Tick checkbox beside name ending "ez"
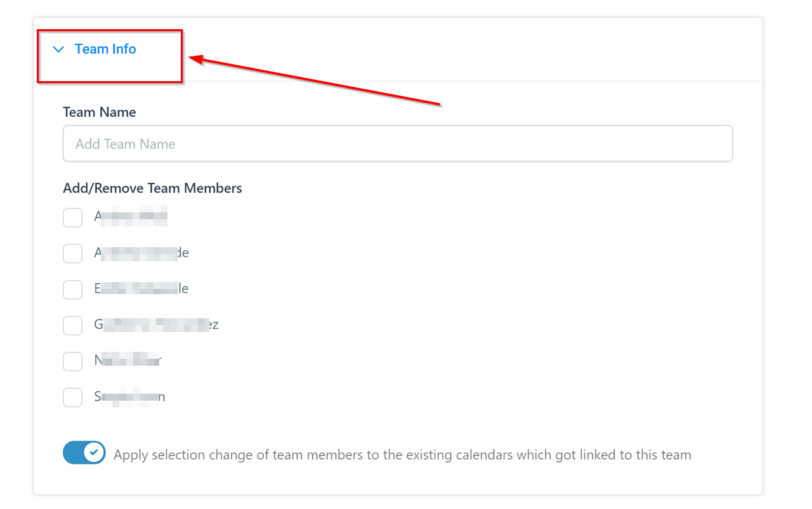This screenshot has height=509, width=812. coord(73,326)
